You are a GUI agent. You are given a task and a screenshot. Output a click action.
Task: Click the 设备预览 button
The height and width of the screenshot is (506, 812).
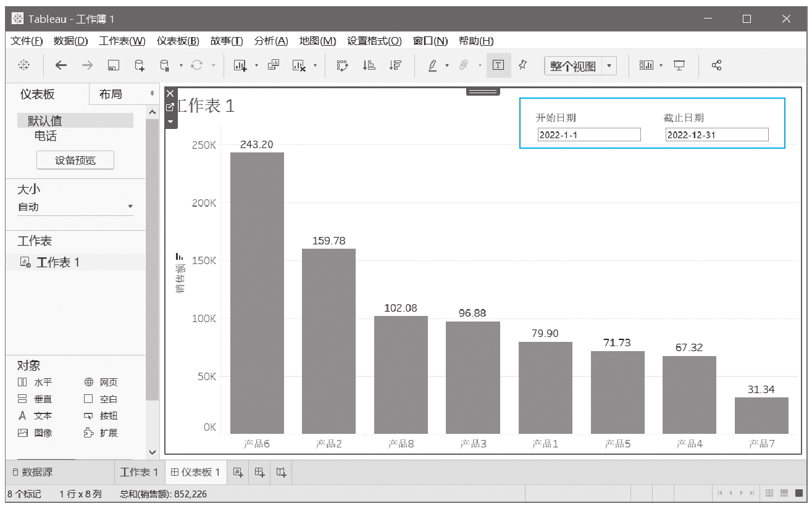(75, 160)
